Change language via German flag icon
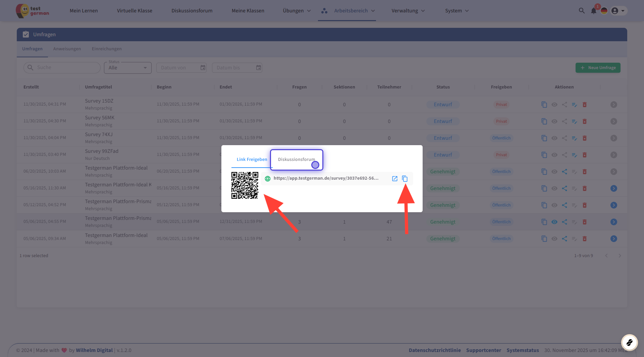This screenshot has width=644, height=357. (x=604, y=11)
